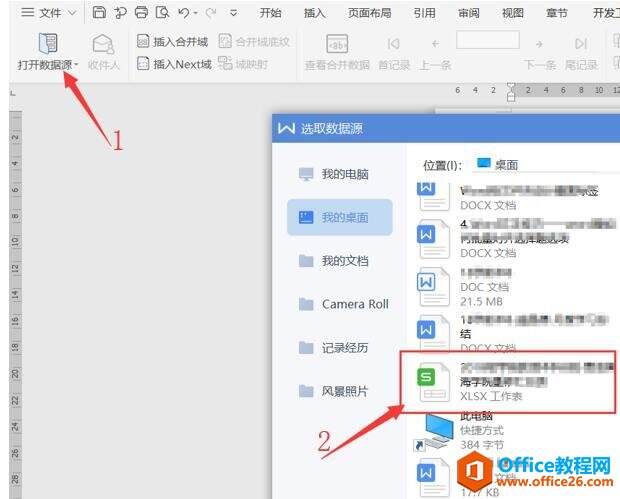620x499 pixels.
Task: Click the Export to PDF icon
Action: [x=120, y=13]
